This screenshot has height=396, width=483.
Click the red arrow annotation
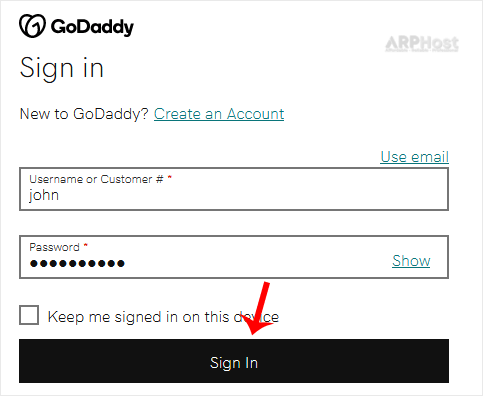(x=258, y=309)
